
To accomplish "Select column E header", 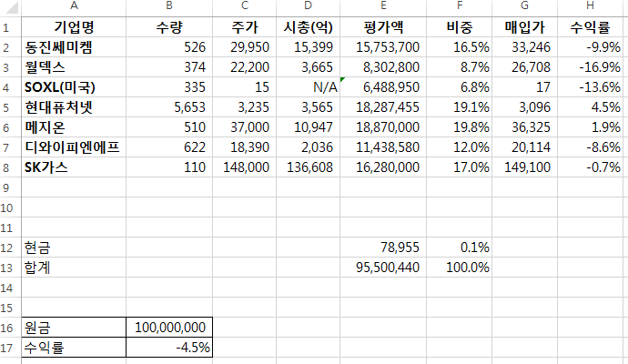I will 383,5.
